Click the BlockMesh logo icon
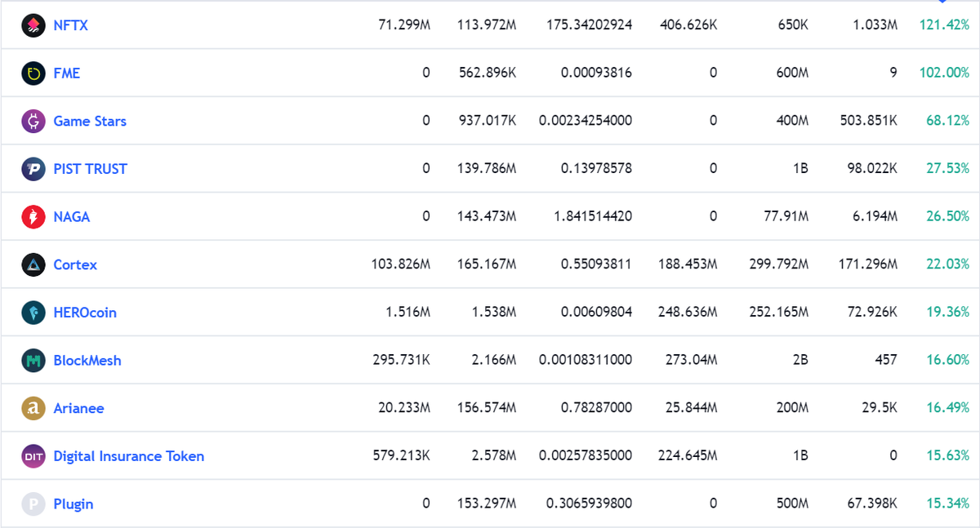Screen dimensions: 980x528 click(x=33, y=361)
